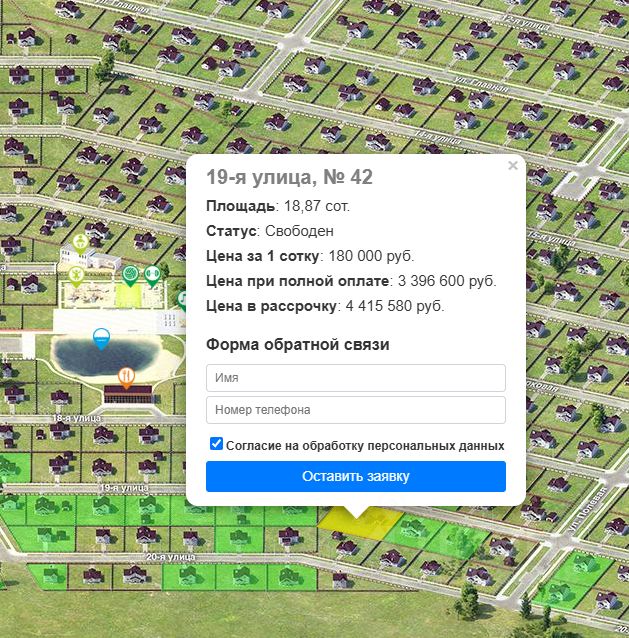This screenshot has width=629, height=638.
Task: Focus the Номер телефона input field
Action: coord(356,410)
